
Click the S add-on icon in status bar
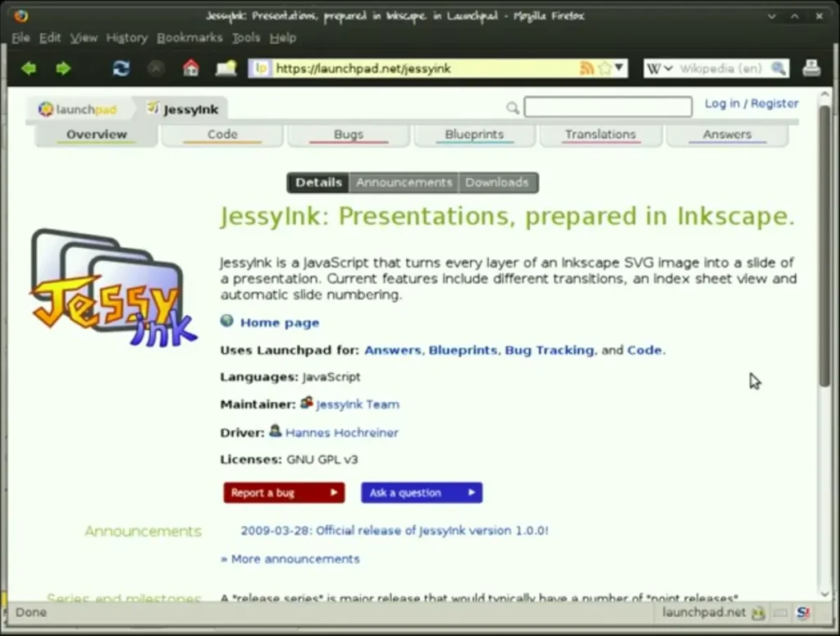[x=803, y=612]
